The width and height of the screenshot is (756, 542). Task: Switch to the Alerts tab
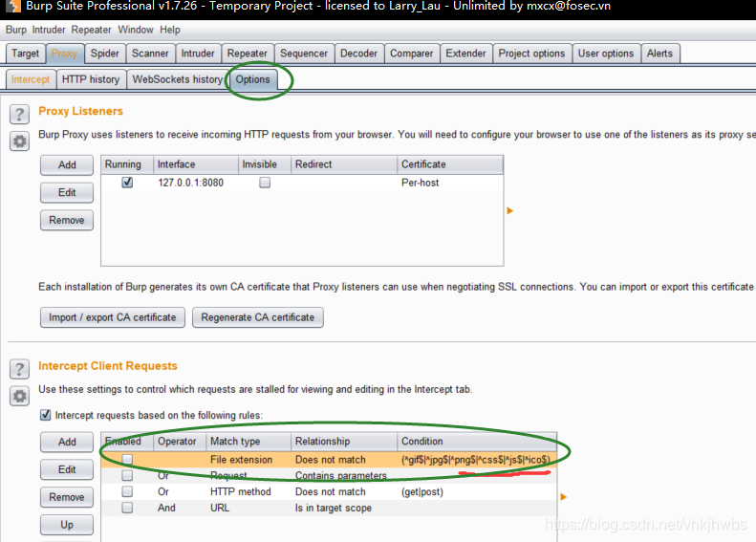[x=659, y=54]
